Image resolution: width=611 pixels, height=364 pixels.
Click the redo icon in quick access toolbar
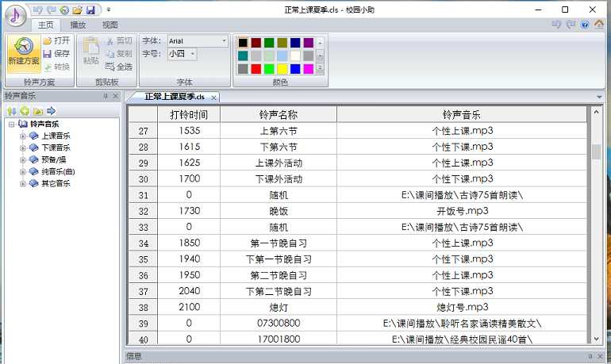(x=51, y=10)
